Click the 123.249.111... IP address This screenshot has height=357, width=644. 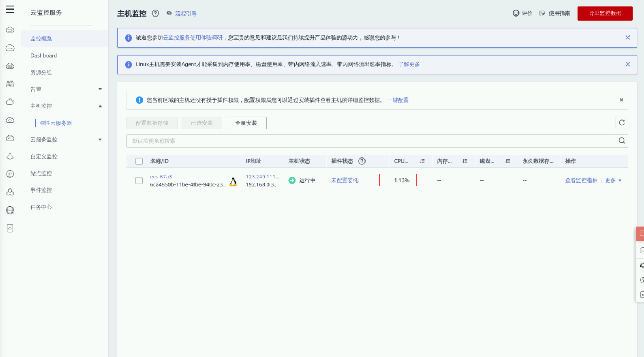coord(263,177)
